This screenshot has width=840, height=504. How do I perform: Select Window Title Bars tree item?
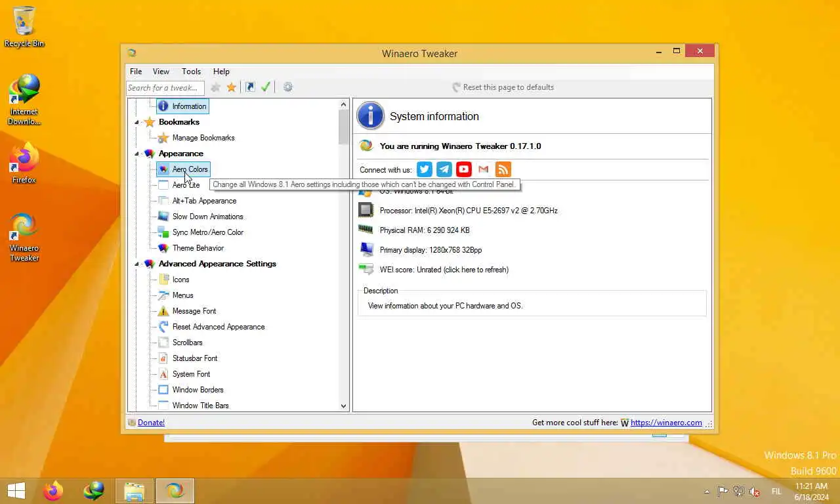(200, 406)
